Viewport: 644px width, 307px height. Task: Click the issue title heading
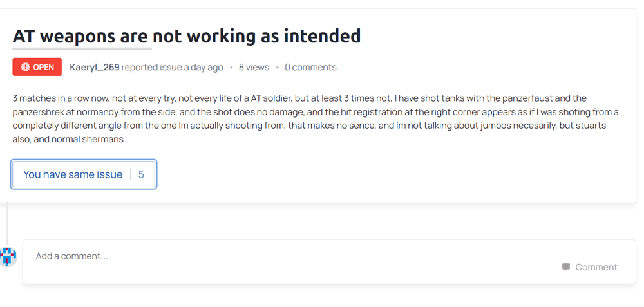coord(187,35)
